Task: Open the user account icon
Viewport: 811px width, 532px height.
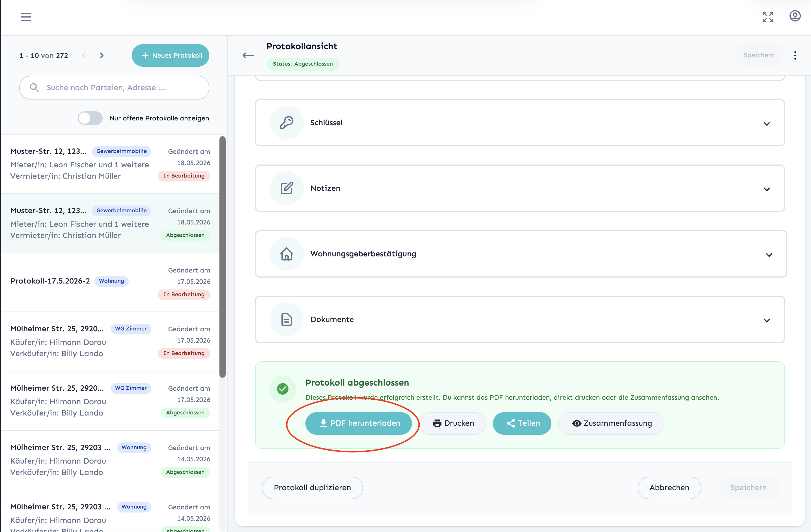Action: (x=795, y=16)
